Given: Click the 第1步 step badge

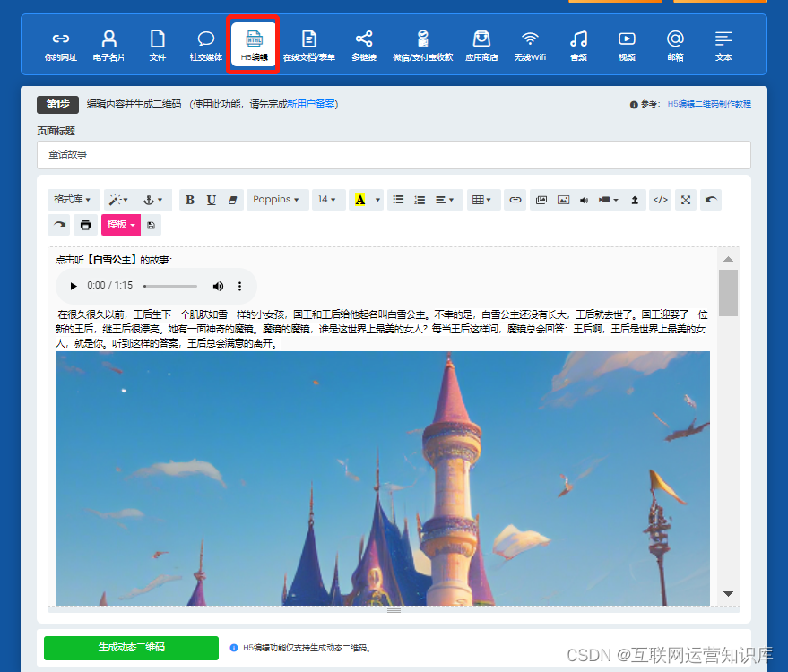Looking at the screenshot, I should point(57,104).
